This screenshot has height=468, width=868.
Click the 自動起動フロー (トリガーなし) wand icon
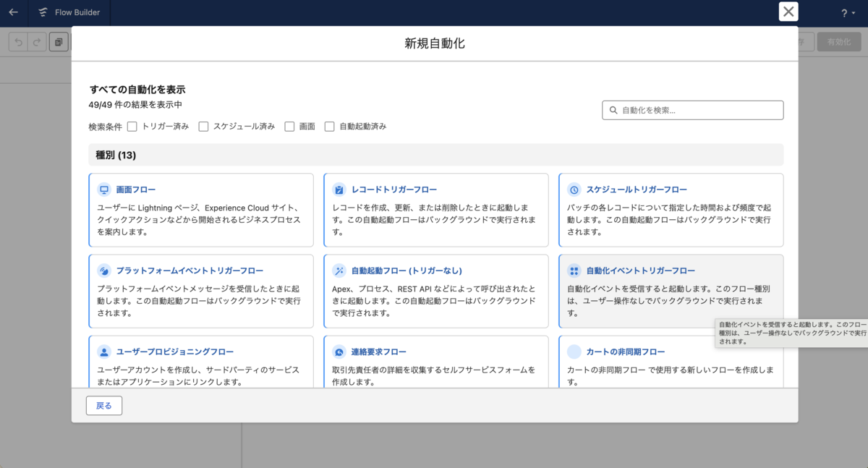coord(339,271)
